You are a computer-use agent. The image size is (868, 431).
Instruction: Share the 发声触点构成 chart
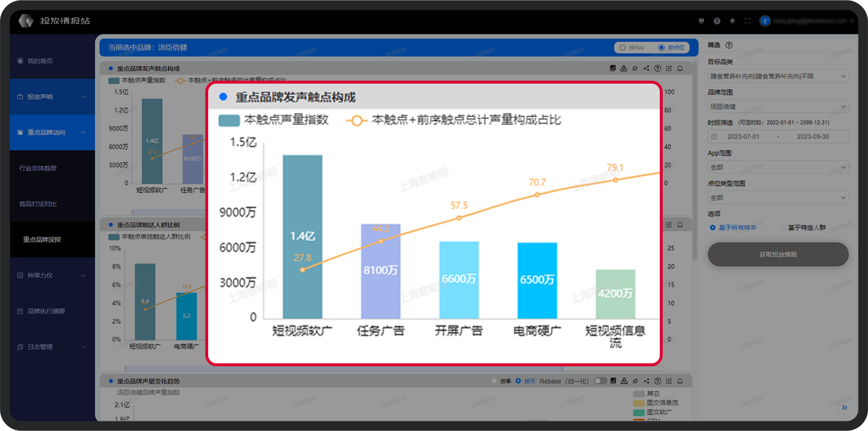(646, 68)
